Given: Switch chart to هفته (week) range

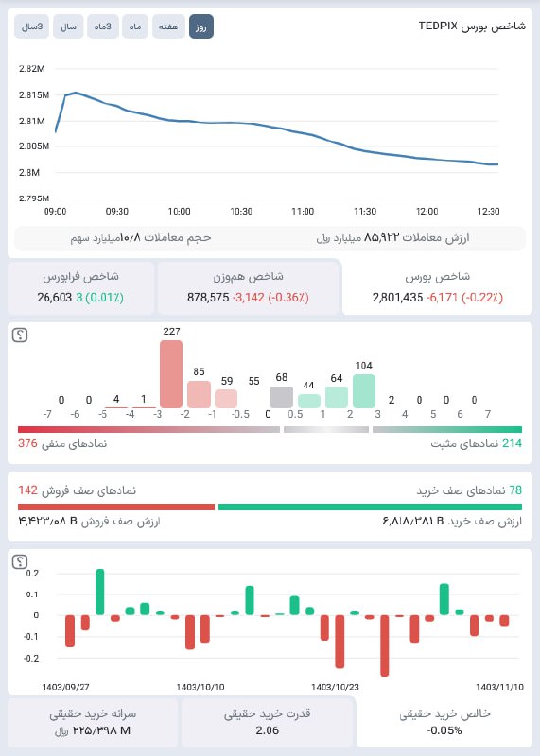Looking at the screenshot, I should (168, 26).
